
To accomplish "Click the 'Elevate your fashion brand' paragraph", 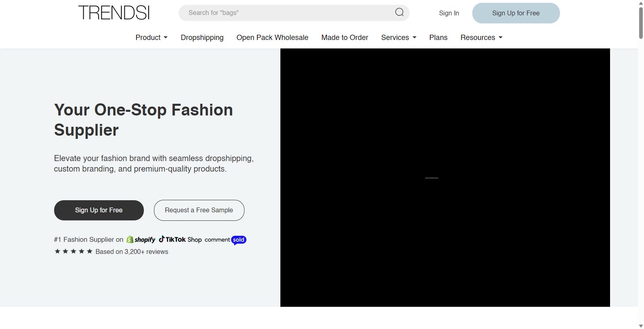I will 154,163.
